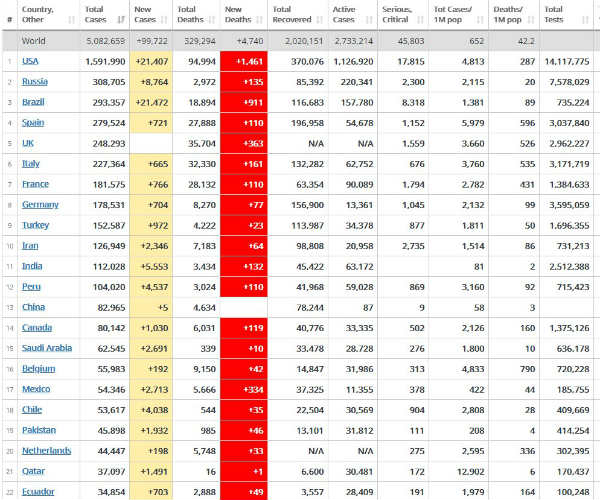This screenshot has height=500, width=600.
Task: Sort by Country, Other column icon
Action: [x=72, y=20]
